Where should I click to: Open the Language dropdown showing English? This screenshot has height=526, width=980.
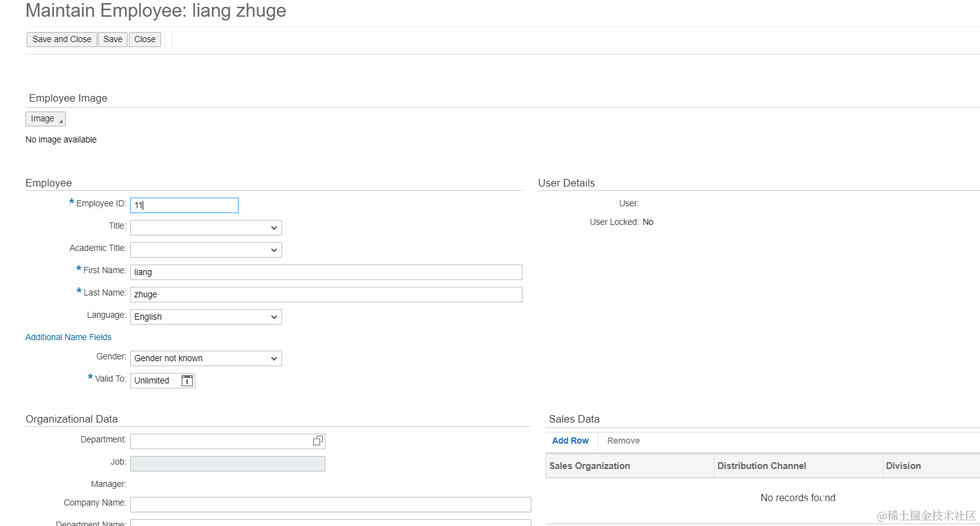(x=206, y=317)
